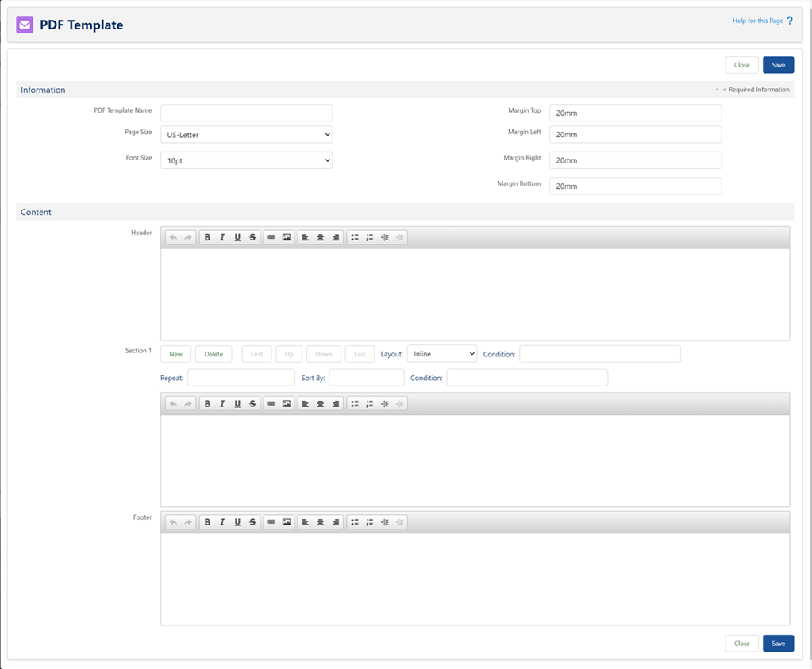Open the Font Size dropdown
812x669 pixels.
[246, 160]
